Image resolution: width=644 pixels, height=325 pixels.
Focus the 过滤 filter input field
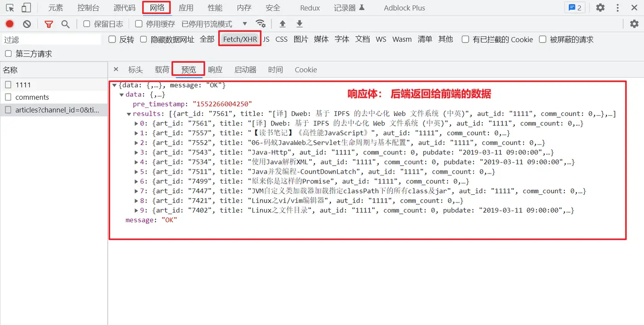coord(52,40)
